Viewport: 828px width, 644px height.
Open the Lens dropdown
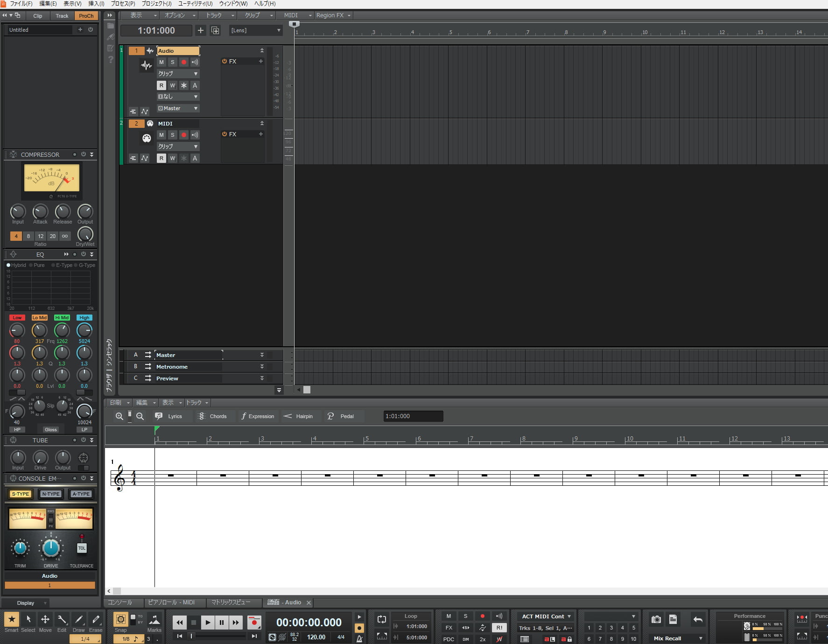point(256,30)
